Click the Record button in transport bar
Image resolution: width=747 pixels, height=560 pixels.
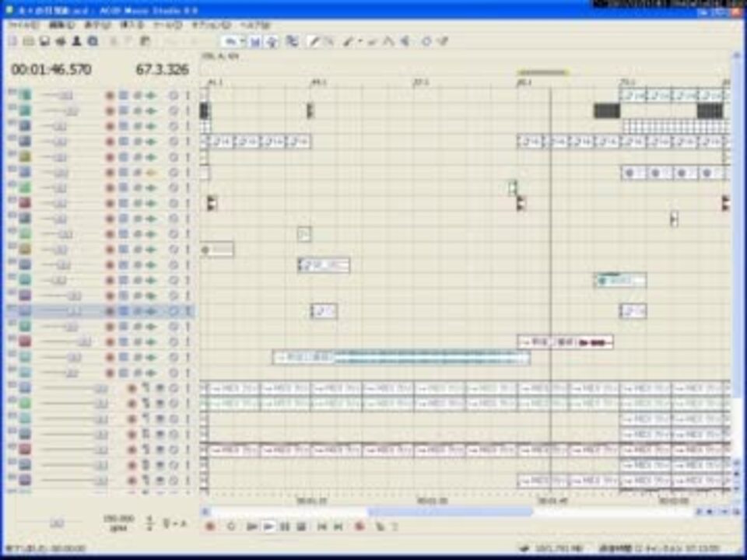pos(209,527)
